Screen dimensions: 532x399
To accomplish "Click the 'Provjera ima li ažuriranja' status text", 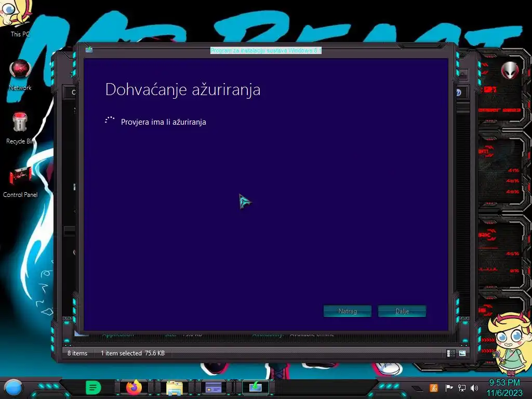I will pyautogui.click(x=164, y=122).
